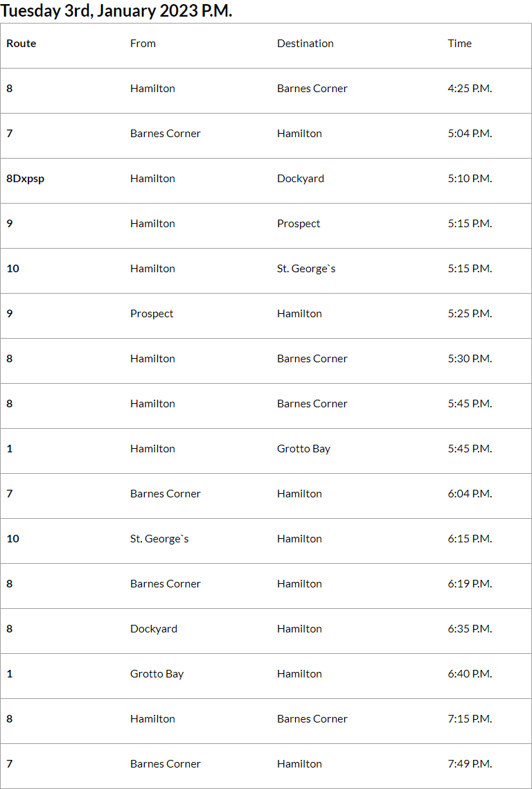Select Grotto Bay in the Destination column
Image resolution: width=532 pixels, height=789 pixels.
[x=303, y=449]
